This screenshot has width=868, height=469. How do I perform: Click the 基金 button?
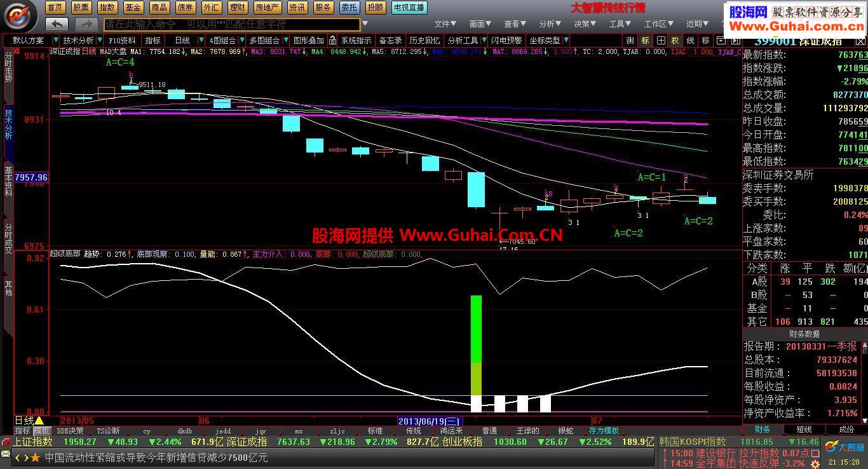tap(133, 8)
